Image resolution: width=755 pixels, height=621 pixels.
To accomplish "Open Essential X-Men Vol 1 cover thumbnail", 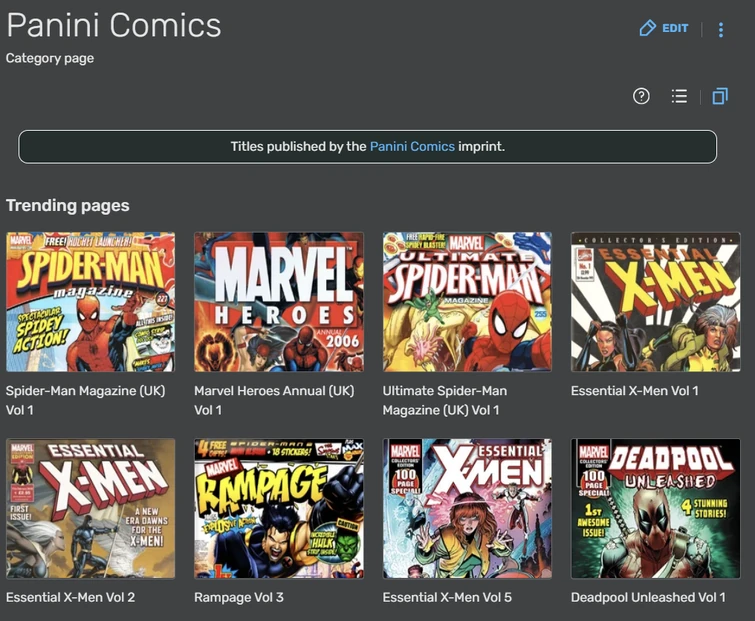I will [655, 302].
